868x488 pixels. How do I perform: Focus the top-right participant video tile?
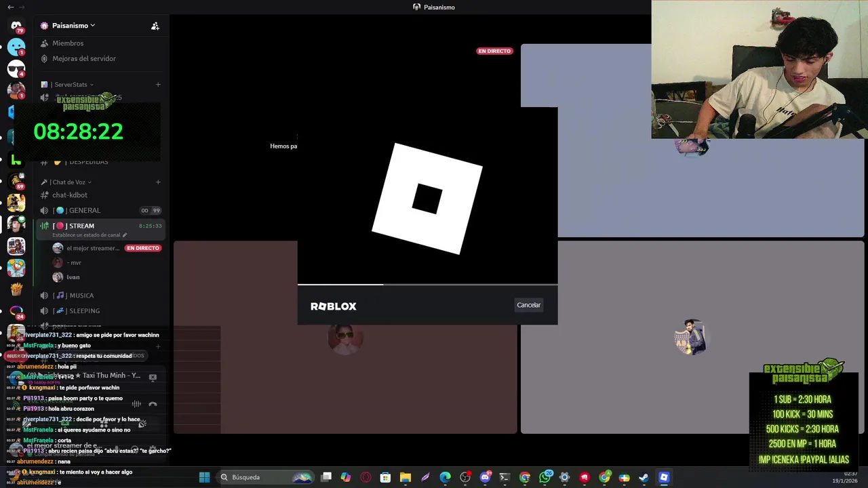pos(692,140)
